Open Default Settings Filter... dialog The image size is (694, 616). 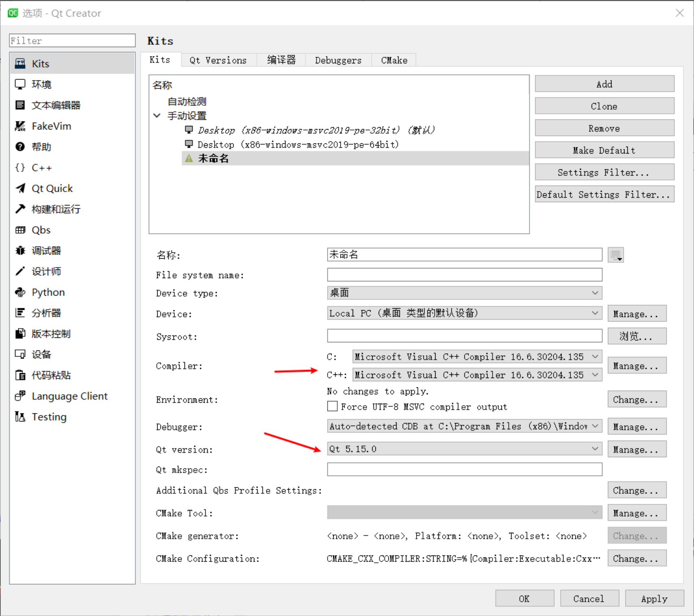(605, 194)
